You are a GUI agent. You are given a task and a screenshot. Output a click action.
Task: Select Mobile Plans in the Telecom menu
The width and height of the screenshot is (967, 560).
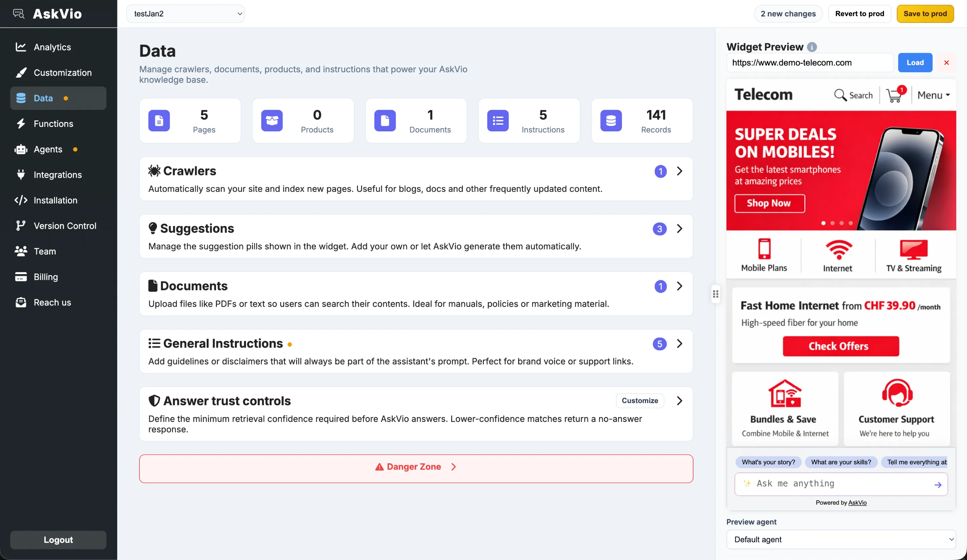764,255
